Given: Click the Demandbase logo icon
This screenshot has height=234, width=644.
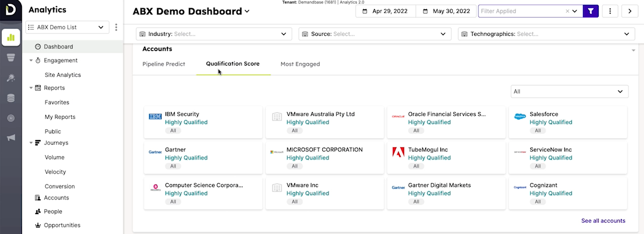Looking at the screenshot, I should [x=10, y=10].
